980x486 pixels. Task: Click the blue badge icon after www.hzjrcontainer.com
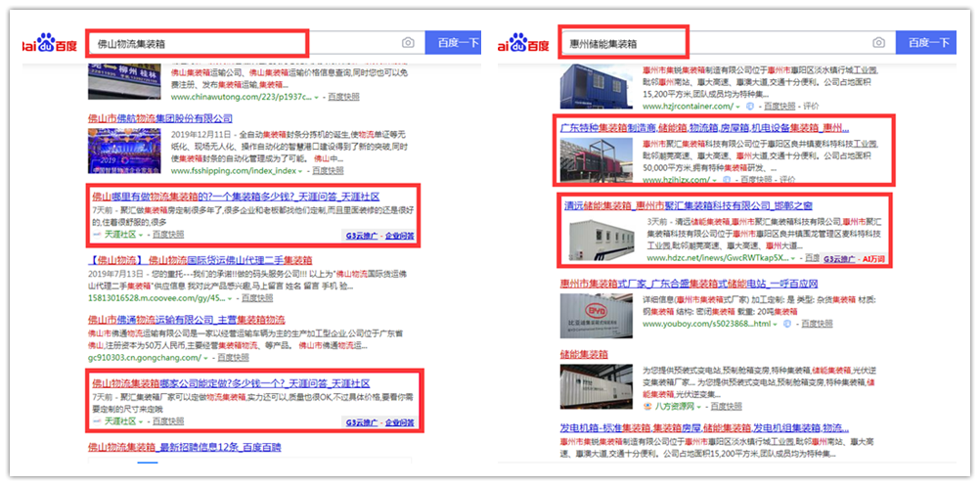pos(750,107)
